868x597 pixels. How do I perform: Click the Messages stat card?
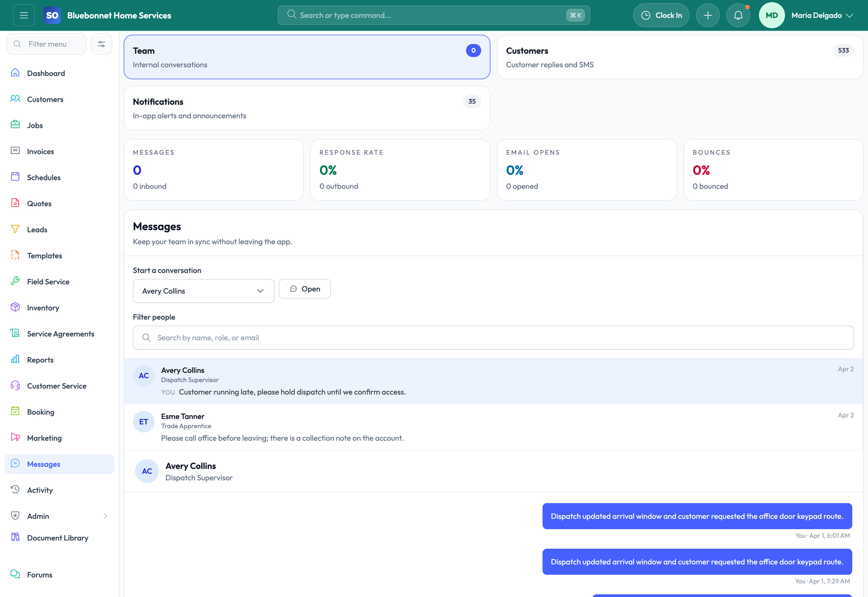tap(213, 170)
